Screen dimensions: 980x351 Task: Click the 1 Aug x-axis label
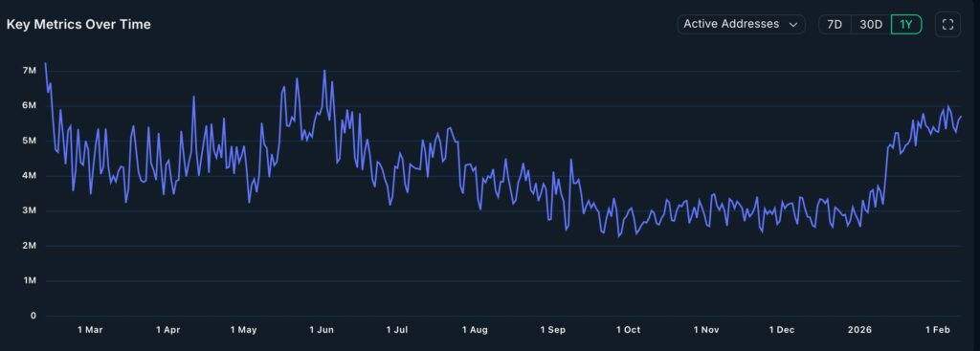pos(475,330)
